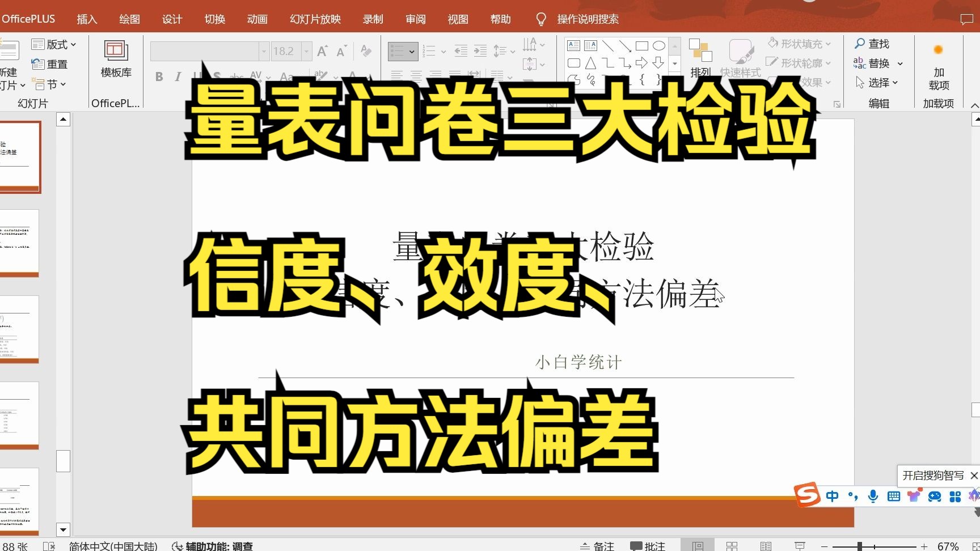Click the increase indent icon
The image size is (980, 551).
[480, 52]
